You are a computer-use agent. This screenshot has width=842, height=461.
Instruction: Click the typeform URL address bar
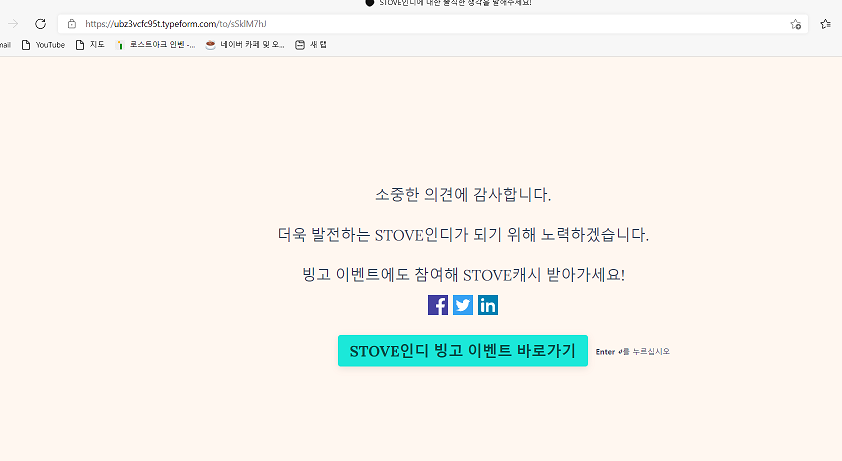pyautogui.click(x=433, y=24)
